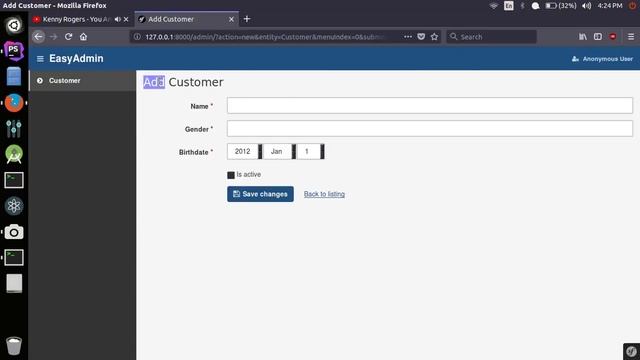Click the forward navigation arrow
Image resolution: width=640 pixels, height=360 pixels.
(x=53, y=37)
